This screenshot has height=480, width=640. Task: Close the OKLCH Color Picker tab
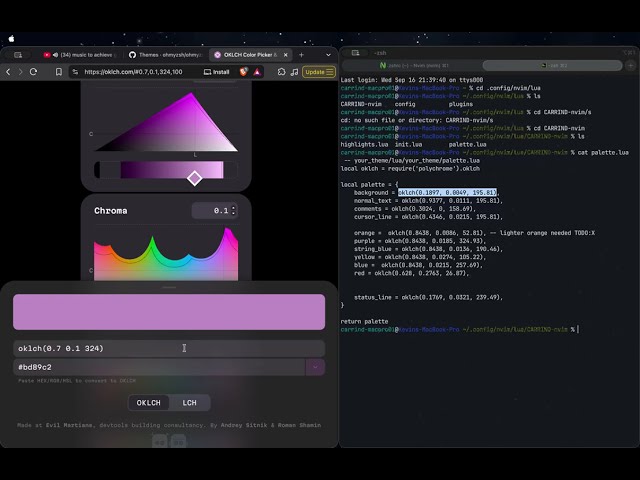(286, 55)
